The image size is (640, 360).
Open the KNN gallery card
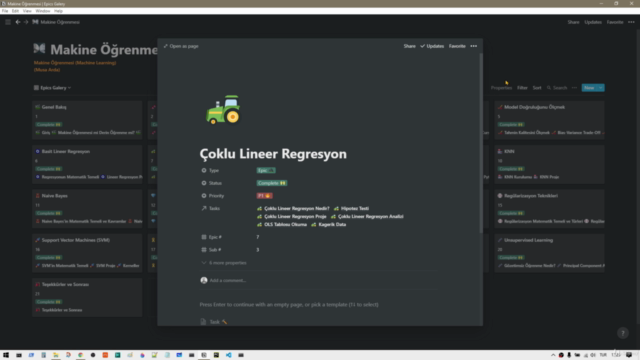[x=549, y=164]
